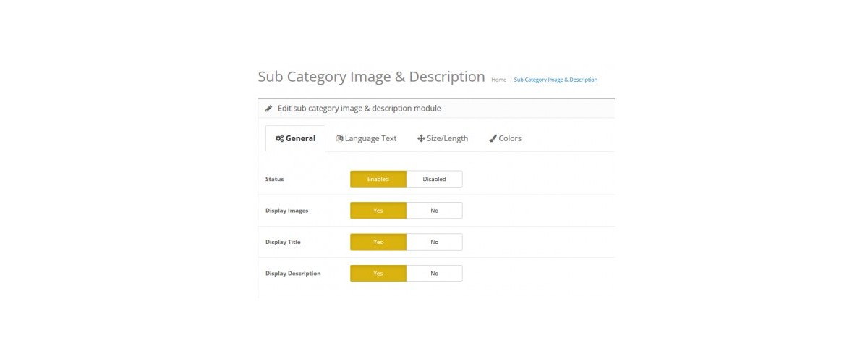Click the pencil icon in module header
Screen dimensions: 868x362
pyautogui.click(x=269, y=109)
